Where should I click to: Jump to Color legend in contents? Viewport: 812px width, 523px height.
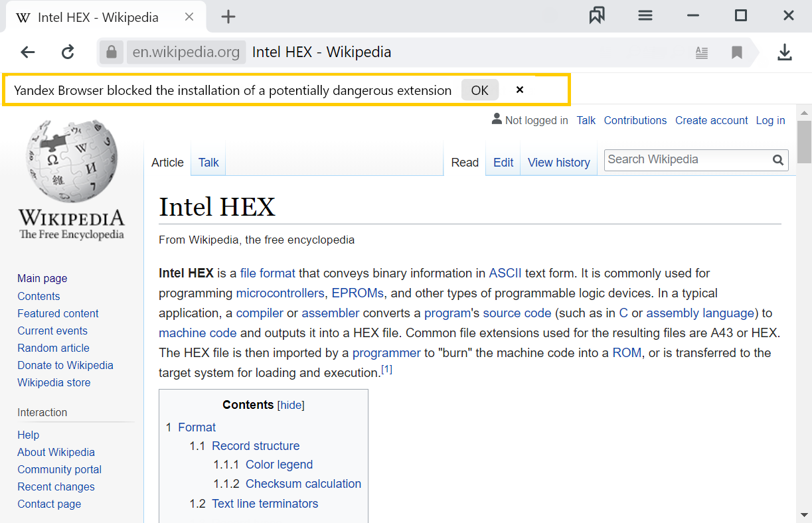[x=279, y=465]
